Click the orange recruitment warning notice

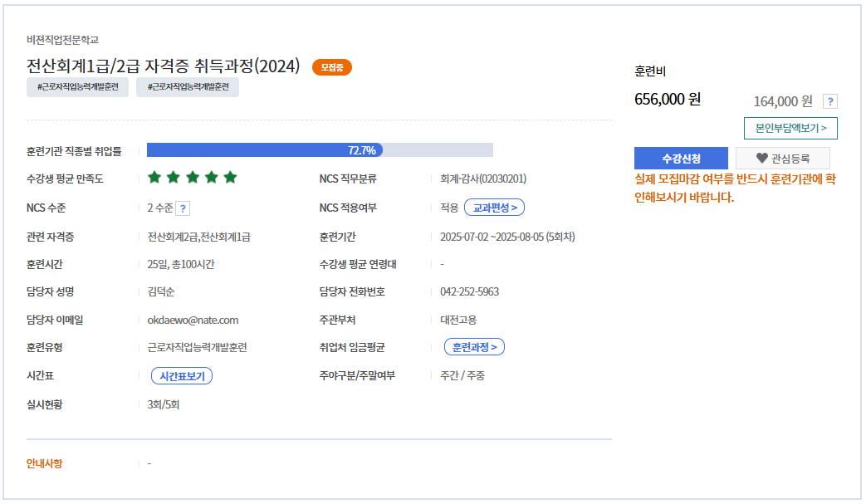[735, 188]
